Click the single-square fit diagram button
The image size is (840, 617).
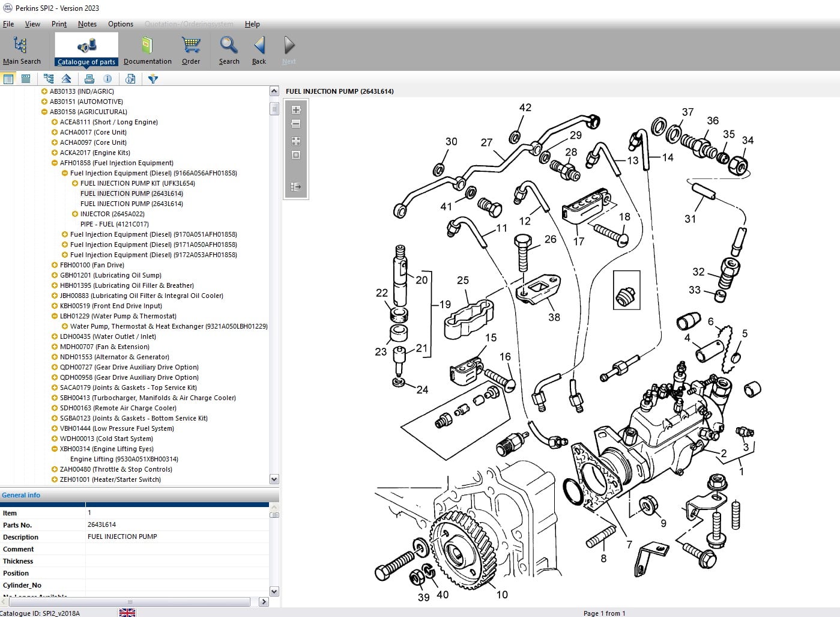295,155
